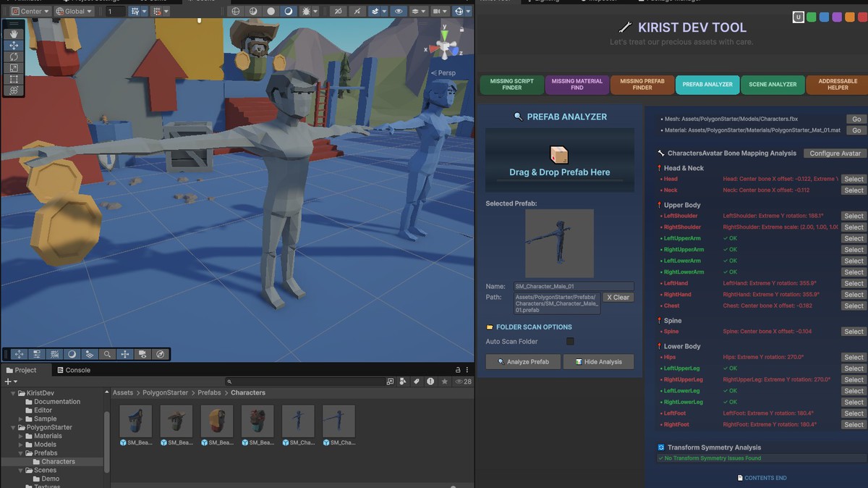Clear the selected prefab path with X Clear
868x488 pixels.
tap(618, 297)
